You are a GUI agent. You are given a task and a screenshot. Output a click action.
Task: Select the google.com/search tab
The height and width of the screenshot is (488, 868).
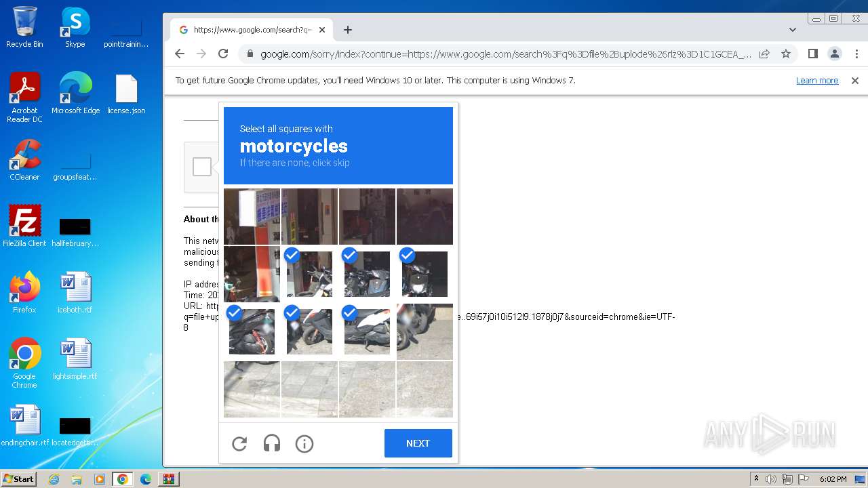pyautogui.click(x=252, y=30)
